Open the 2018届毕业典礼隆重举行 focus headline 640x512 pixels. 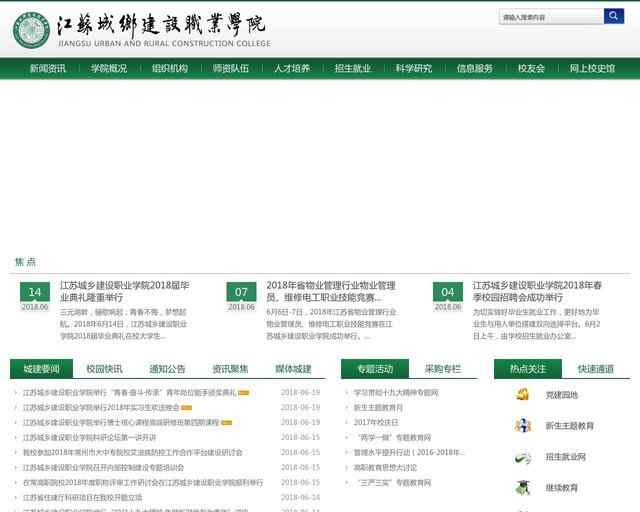point(124,291)
